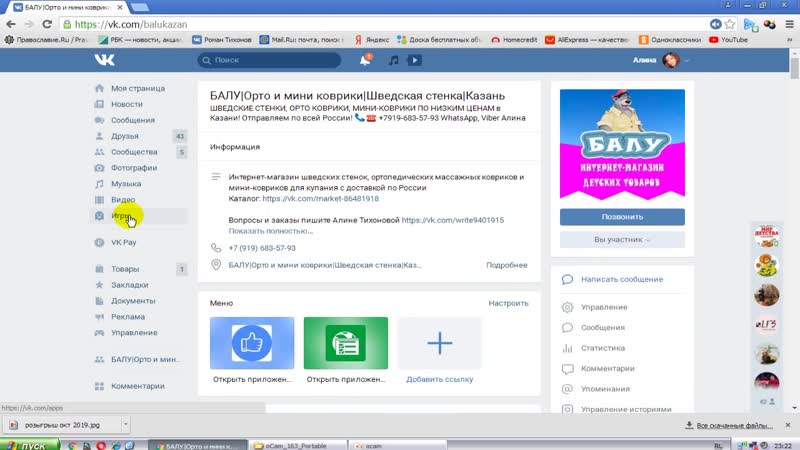Open Управление историями in right panel

point(626,409)
